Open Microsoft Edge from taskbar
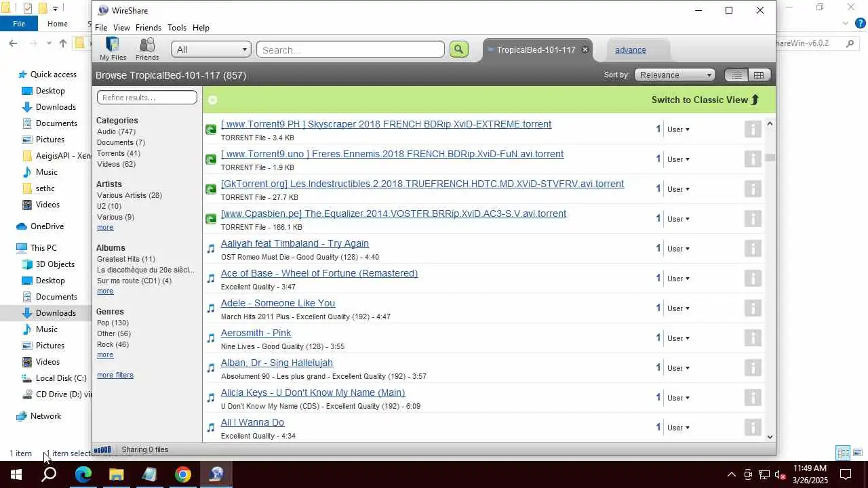 (83, 474)
